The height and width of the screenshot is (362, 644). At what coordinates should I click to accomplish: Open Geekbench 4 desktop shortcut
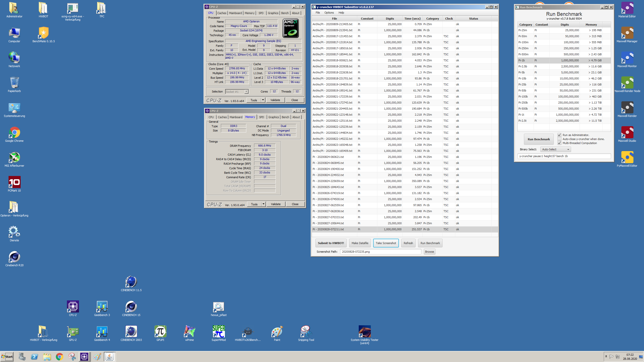[x=102, y=333]
